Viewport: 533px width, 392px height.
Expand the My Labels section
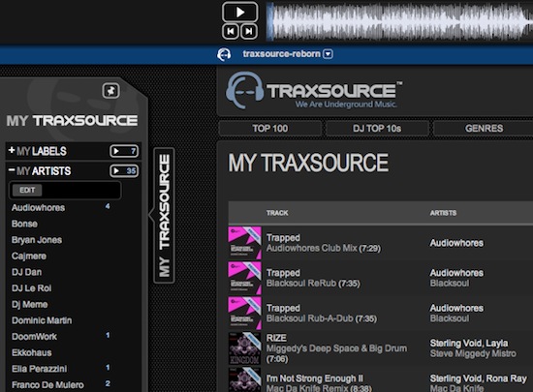[x=12, y=150]
